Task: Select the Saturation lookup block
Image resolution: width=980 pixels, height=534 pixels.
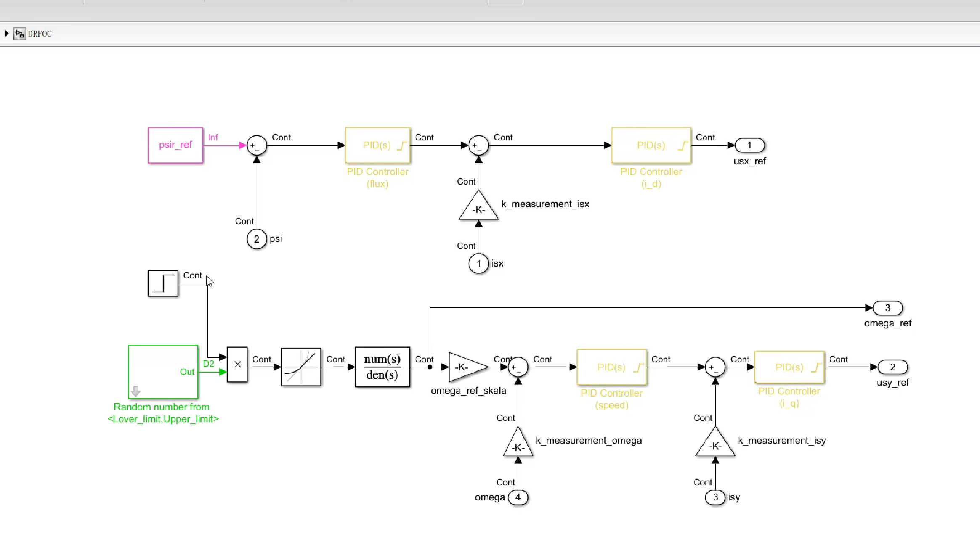Action: (301, 367)
